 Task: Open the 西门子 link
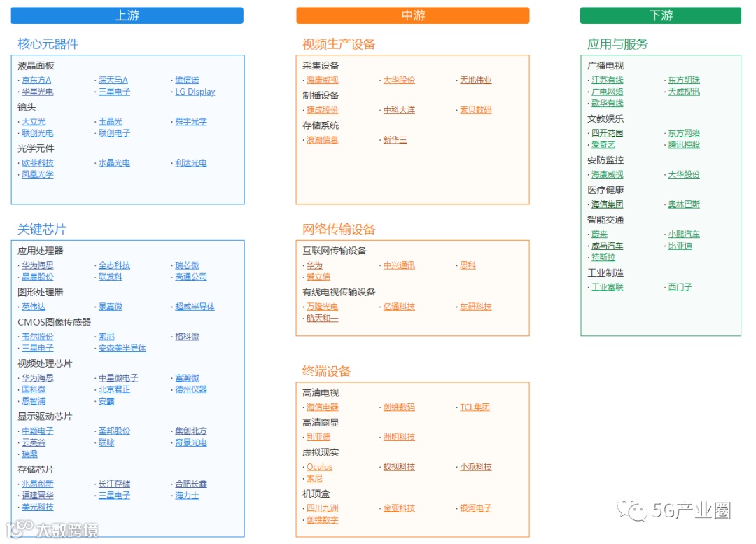coord(680,288)
